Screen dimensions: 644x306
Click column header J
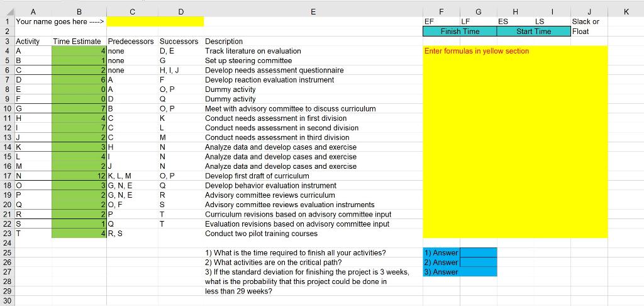[x=589, y=12]
